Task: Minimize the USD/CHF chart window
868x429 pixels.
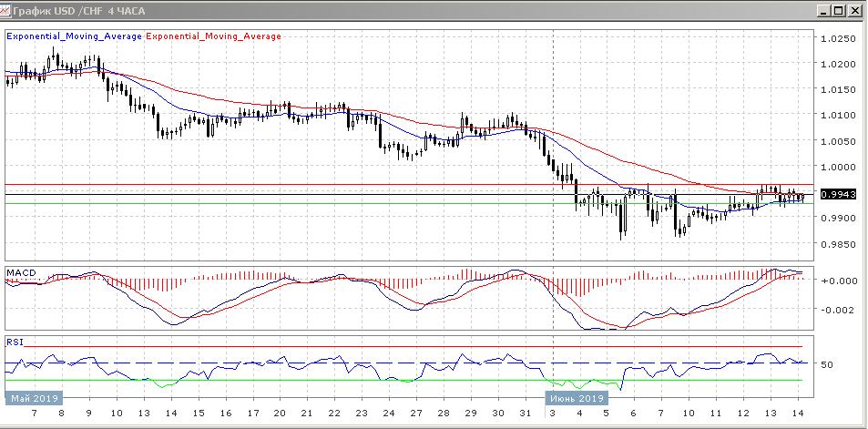Action: tap(823, 11)
